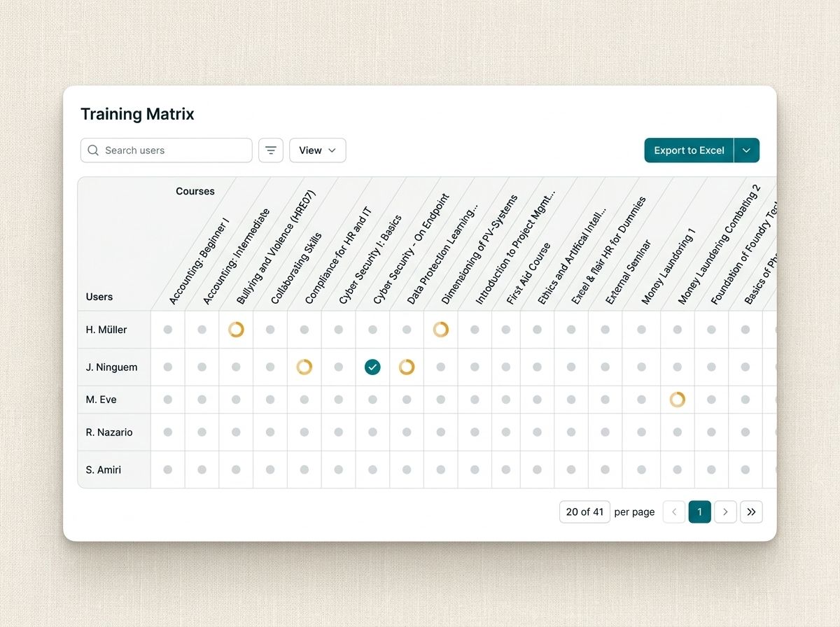Click the Compliance for HR and IT header
Screen dimensions: 840x627
(338, 255)
